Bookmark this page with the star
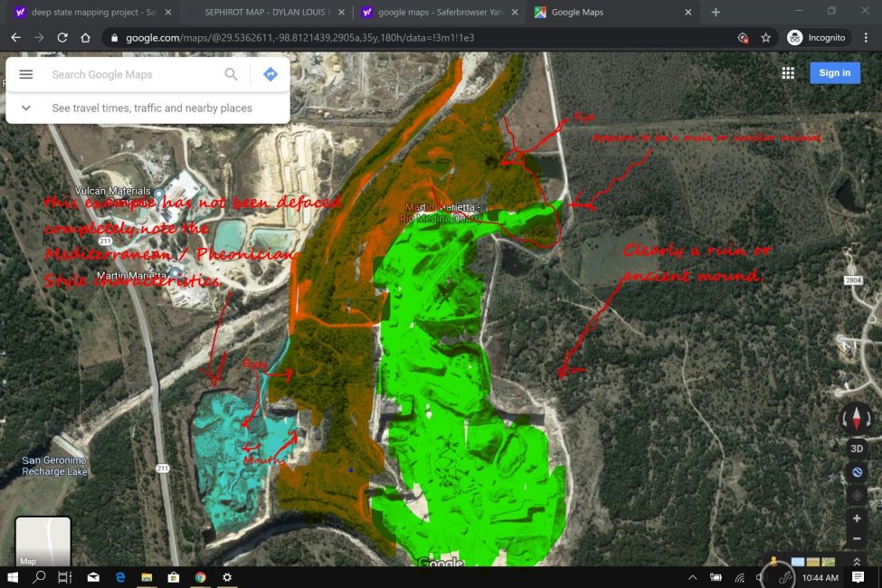 tap(765, 38)
